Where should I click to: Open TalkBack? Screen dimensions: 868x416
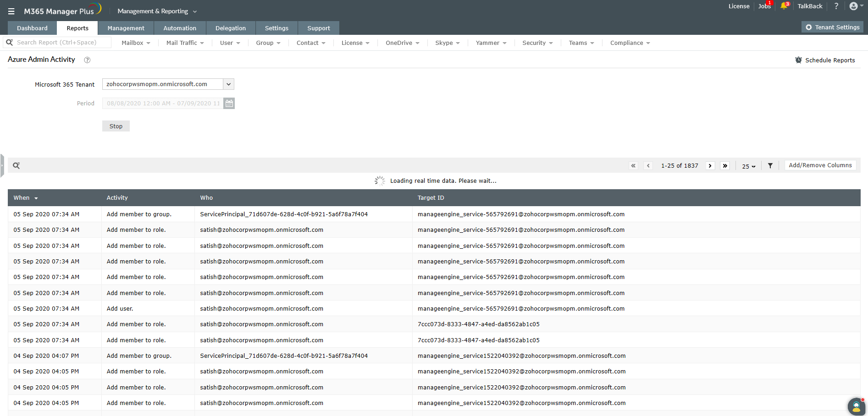(x=810, y=6)
